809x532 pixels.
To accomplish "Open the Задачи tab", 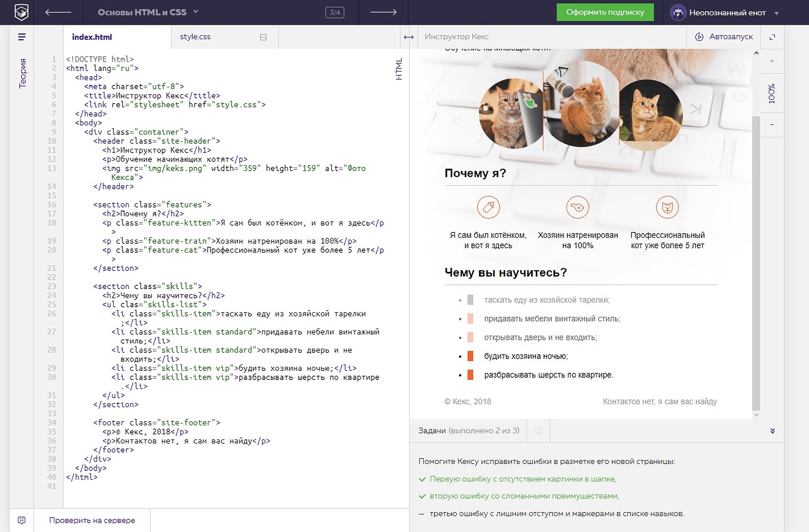I will 468,431.
